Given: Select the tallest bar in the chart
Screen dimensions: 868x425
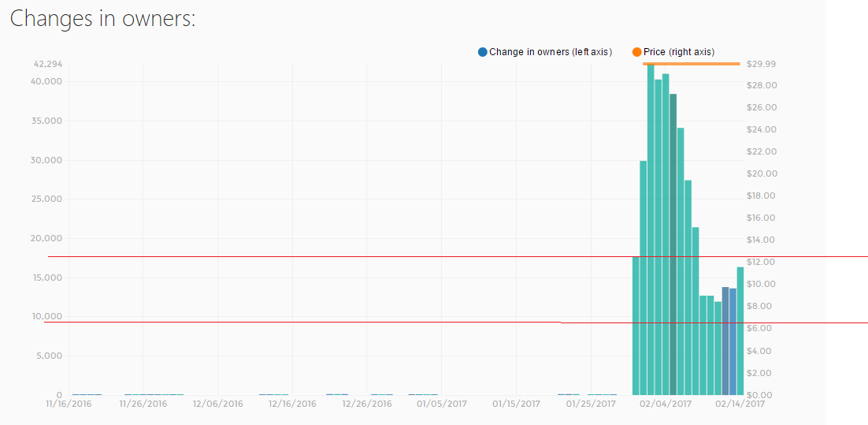Looking at the screenshot, I should [x=651, y=230].
